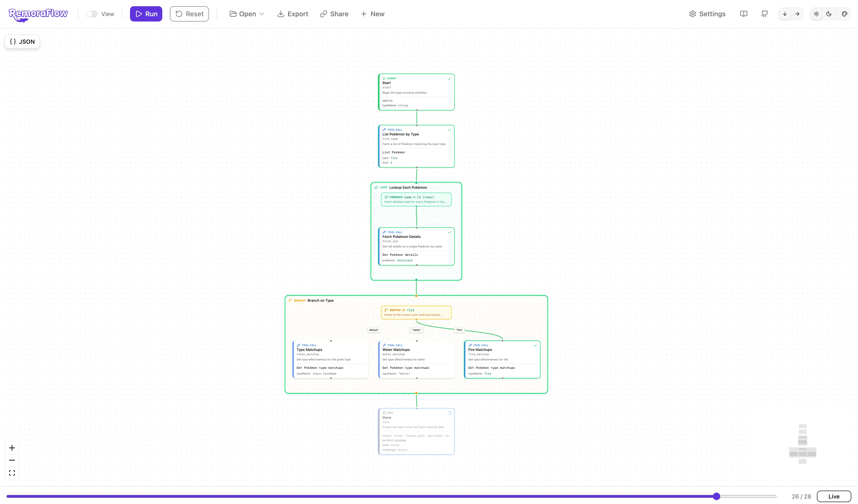Click the wrench icon on Fire Matchups node
Image resolution: width=858 pixels, height=504 pixels.
click(470, 345)
